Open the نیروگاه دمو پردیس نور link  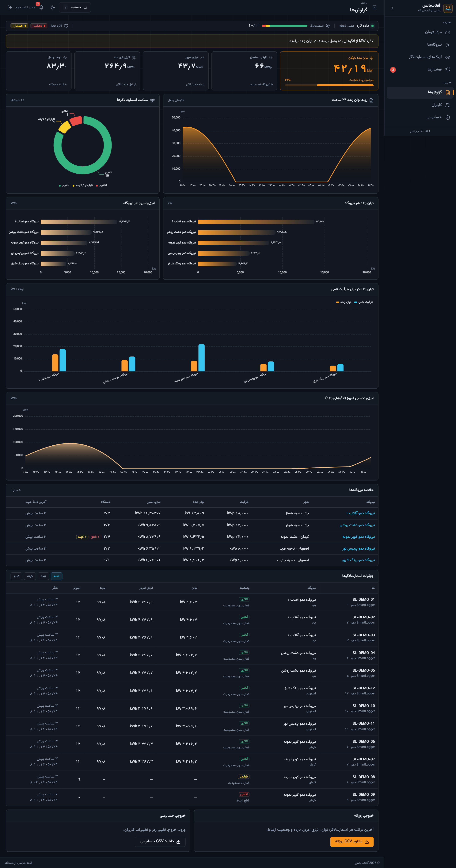point(359,549)
